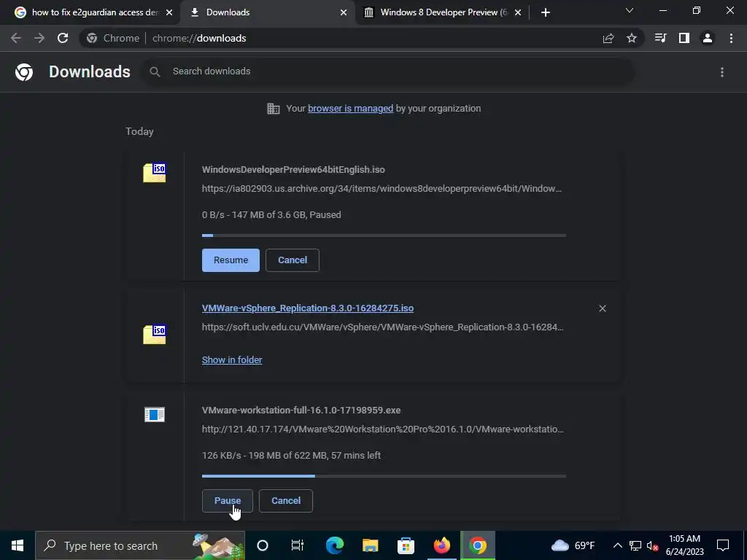This screenshot has height=560, width=747.
Task: Close the e2guardian search tab
Action: click(x=169, y=13)
